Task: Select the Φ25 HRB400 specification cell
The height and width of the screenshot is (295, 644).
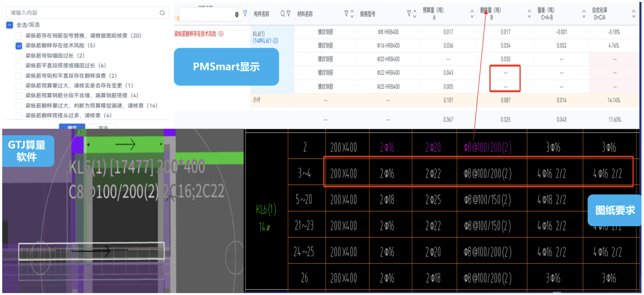Action: 388,87
